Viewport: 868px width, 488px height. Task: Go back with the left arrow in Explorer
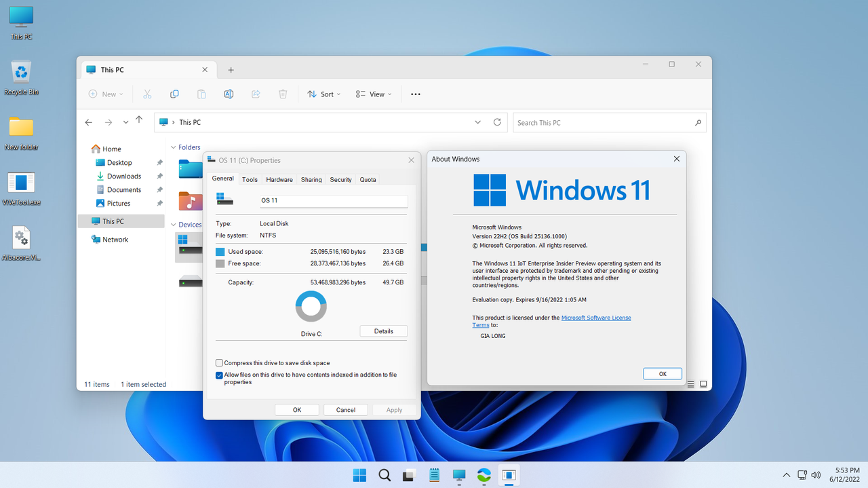click(89, 122)
